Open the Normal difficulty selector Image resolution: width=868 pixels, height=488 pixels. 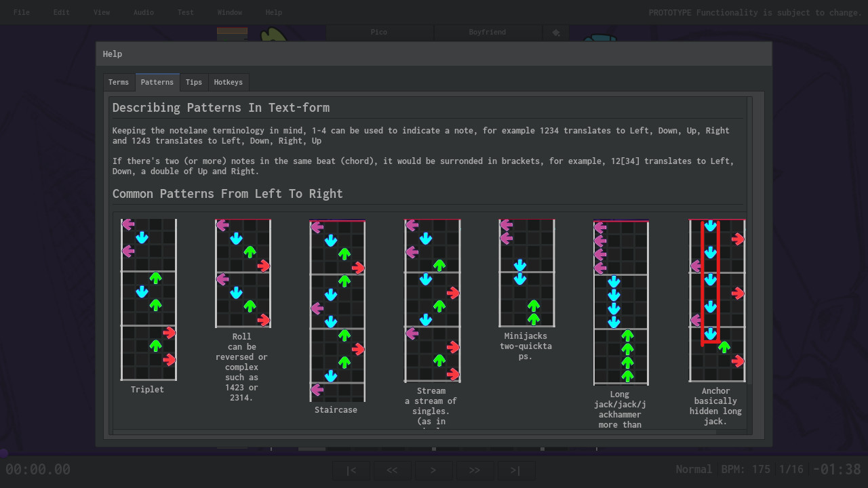click(694, 469)
